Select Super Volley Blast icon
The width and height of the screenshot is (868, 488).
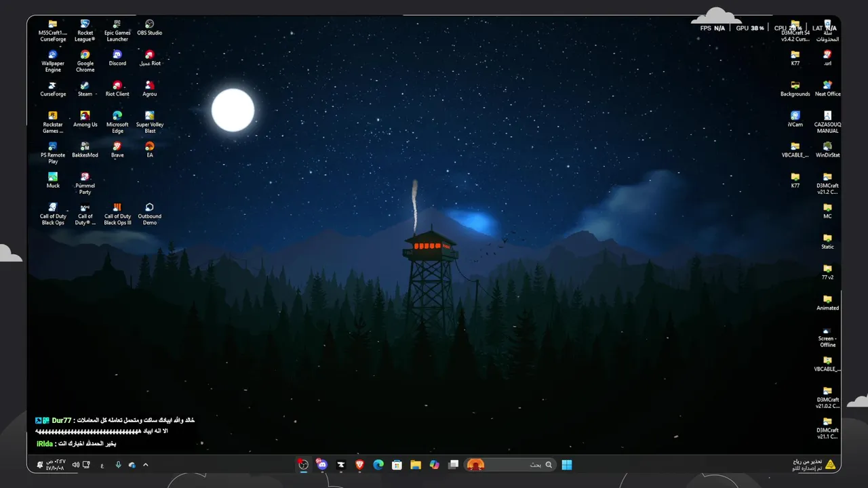click(x=150, y=122)
